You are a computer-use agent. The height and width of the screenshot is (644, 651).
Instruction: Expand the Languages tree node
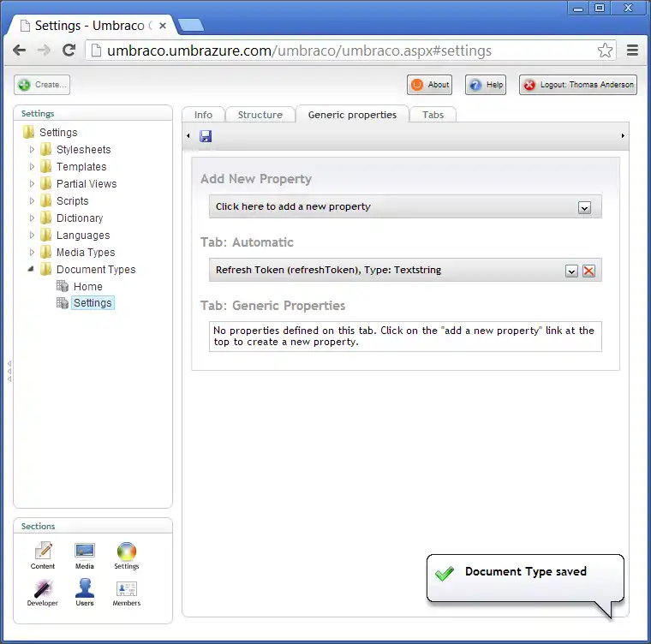tap(32, 235)
